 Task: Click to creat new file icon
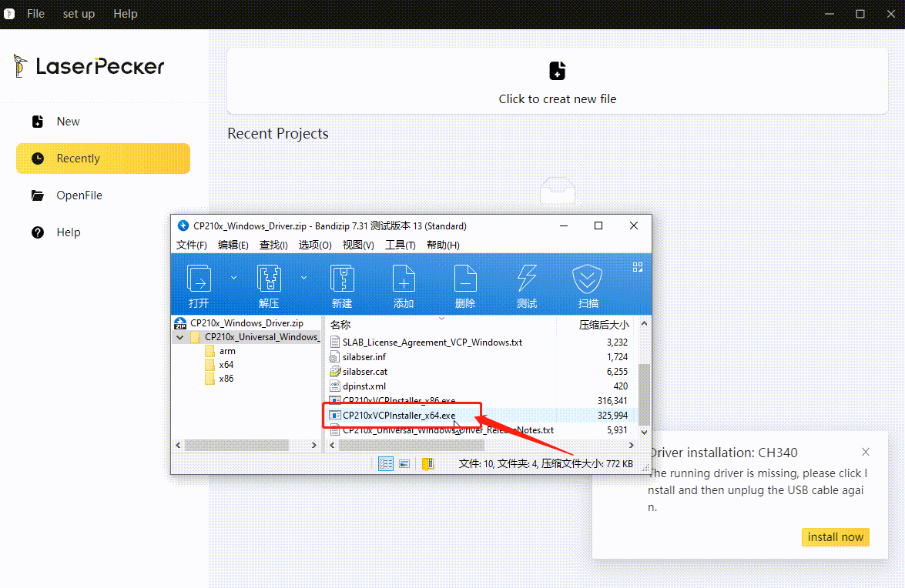558,71
